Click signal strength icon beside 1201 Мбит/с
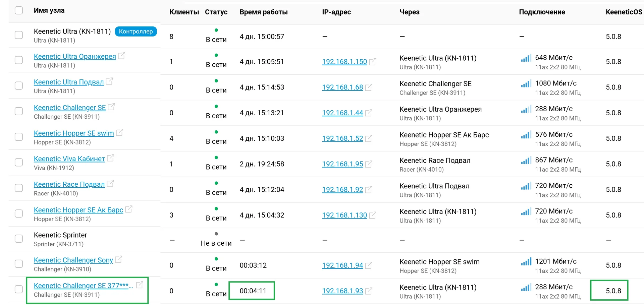This screenshot has width=644, height=307. pyautogui.click(x=526, y=262)
